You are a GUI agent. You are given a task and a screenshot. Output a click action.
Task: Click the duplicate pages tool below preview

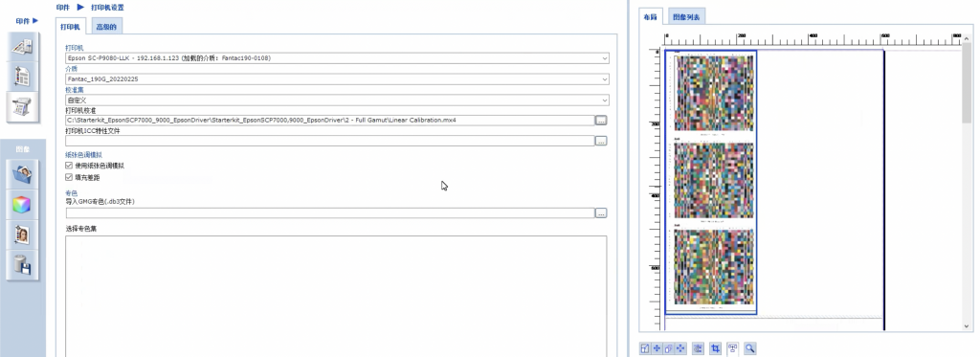click(x=669, y=349)
